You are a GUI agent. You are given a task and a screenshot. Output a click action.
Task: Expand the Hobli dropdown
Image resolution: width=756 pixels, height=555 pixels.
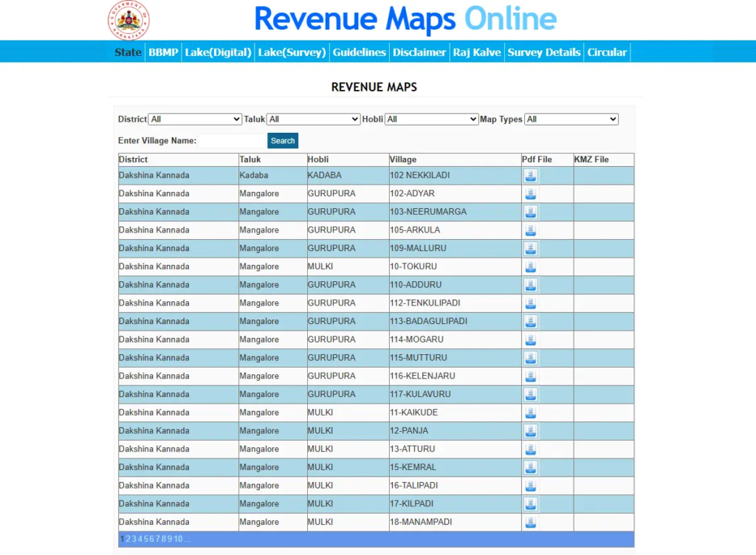point(431,119)
